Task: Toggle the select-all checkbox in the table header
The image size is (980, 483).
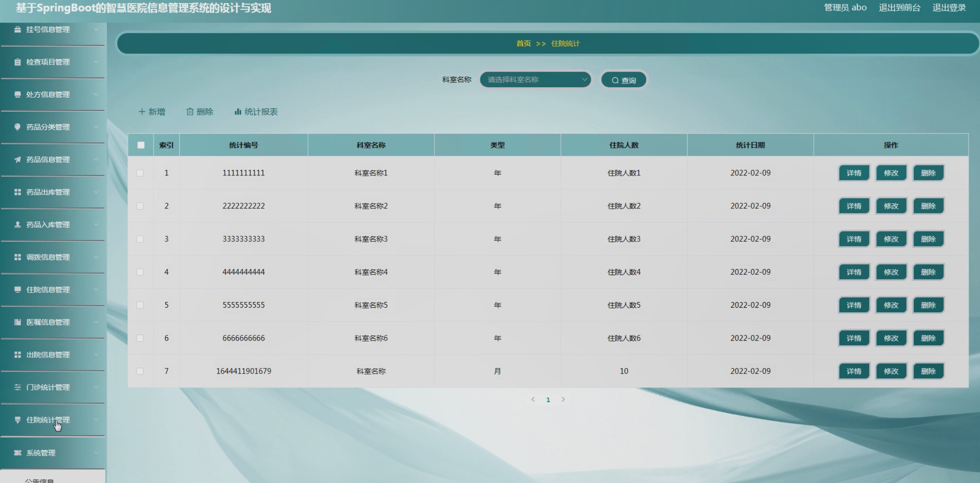Action: (x=141, y=145)
